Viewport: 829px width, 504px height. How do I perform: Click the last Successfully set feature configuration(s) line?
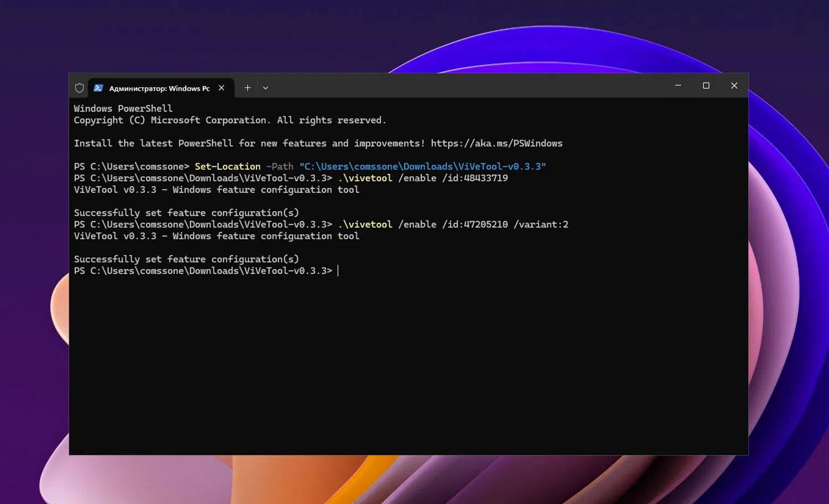pos(186,259)
